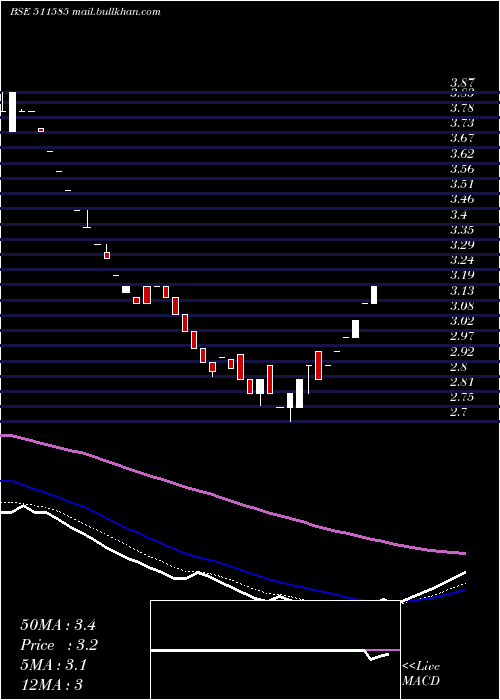Click the 2.75 price axis label

[462, 397]
